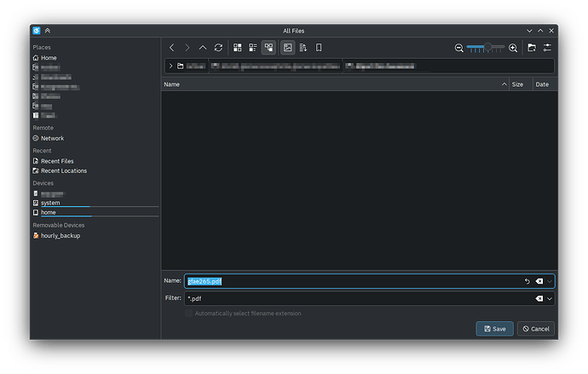Clear the Filter field

tap(539, 299)
